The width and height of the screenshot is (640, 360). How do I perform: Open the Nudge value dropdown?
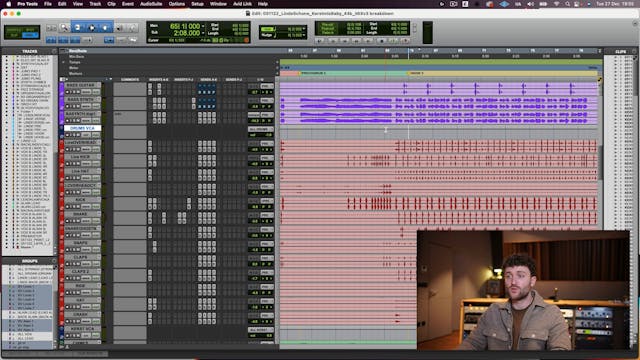[x=304, y=35]
